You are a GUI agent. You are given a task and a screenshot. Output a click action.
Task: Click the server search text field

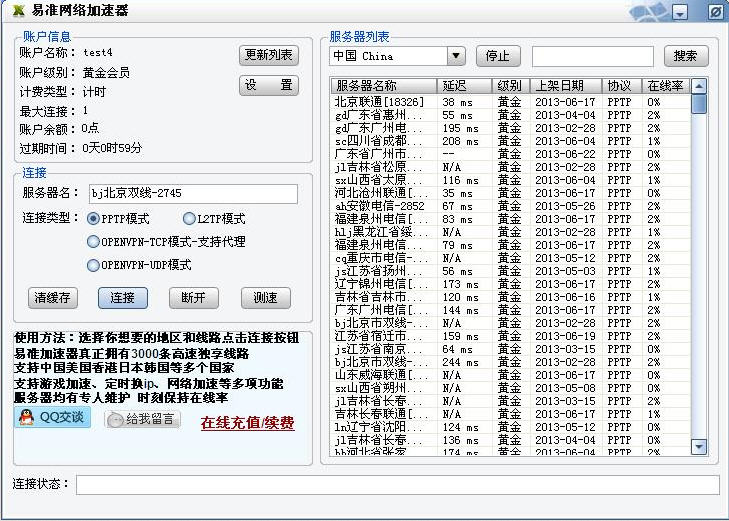tap(593, 56)
